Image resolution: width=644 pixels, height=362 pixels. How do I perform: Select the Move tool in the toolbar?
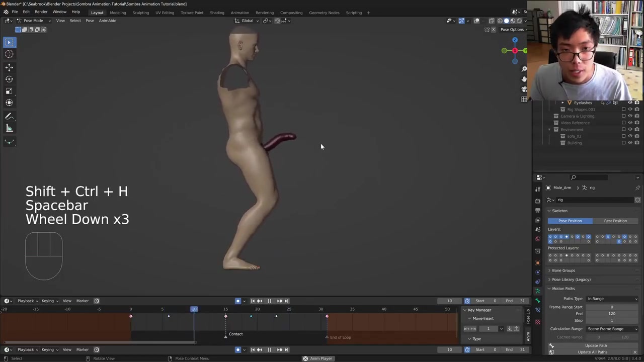point(9,67)
